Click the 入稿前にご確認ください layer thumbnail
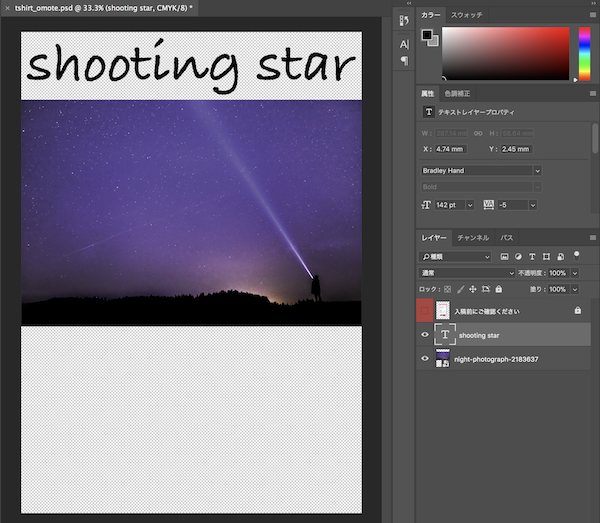Image resolution: width=600 pixels, height=523 pixels. coord(443,310)
